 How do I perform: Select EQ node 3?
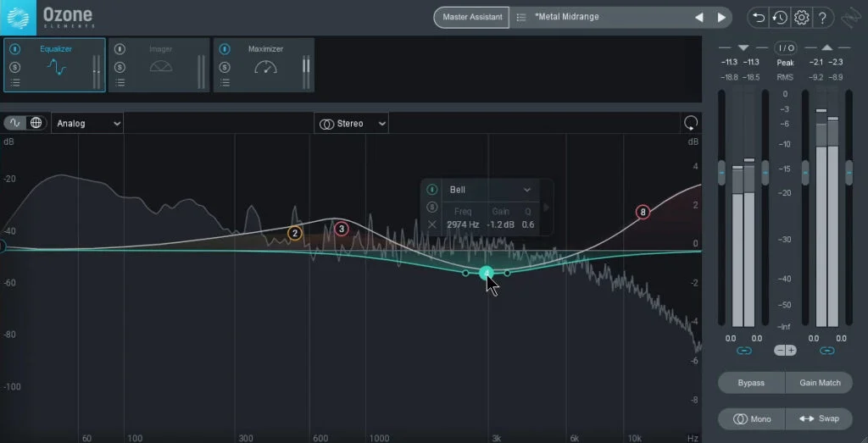(342, 229)
